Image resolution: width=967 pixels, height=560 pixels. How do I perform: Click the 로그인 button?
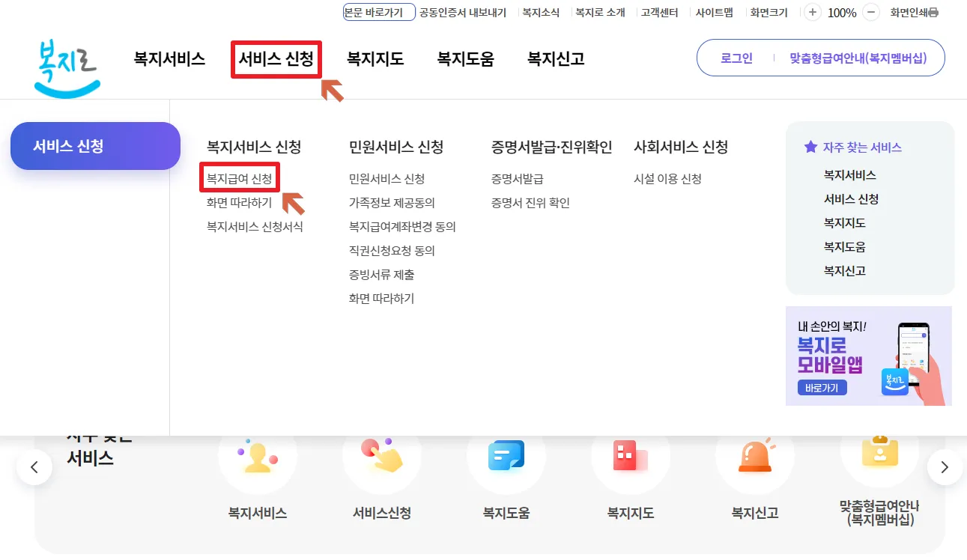(x=734, y=58)
